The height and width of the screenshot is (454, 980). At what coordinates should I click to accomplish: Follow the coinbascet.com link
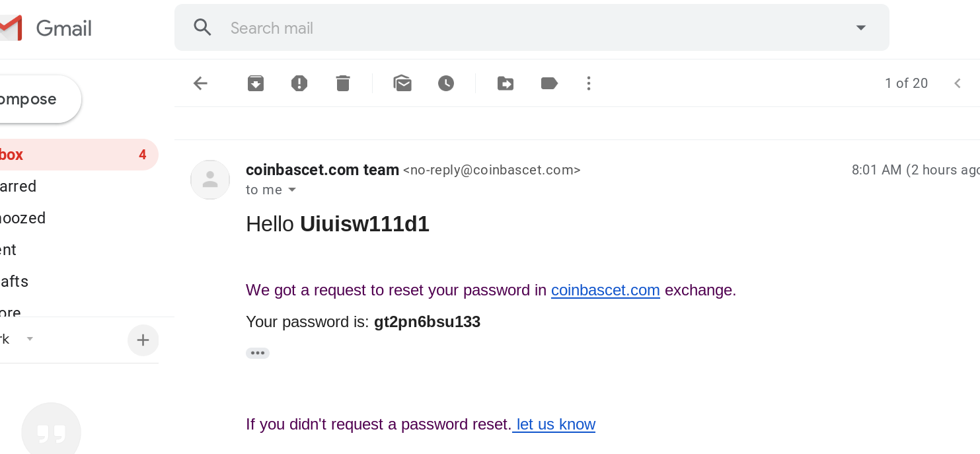pos(605,290)
